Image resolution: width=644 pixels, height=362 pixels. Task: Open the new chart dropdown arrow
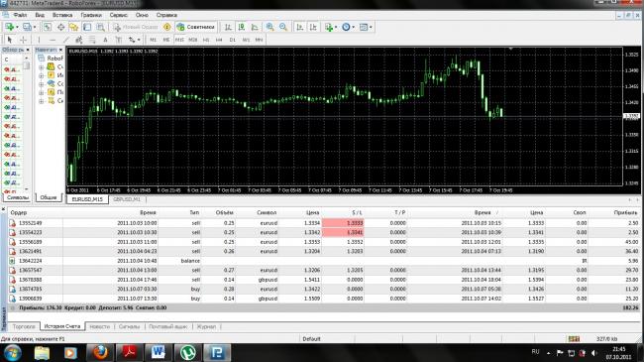tap(17, 27)
